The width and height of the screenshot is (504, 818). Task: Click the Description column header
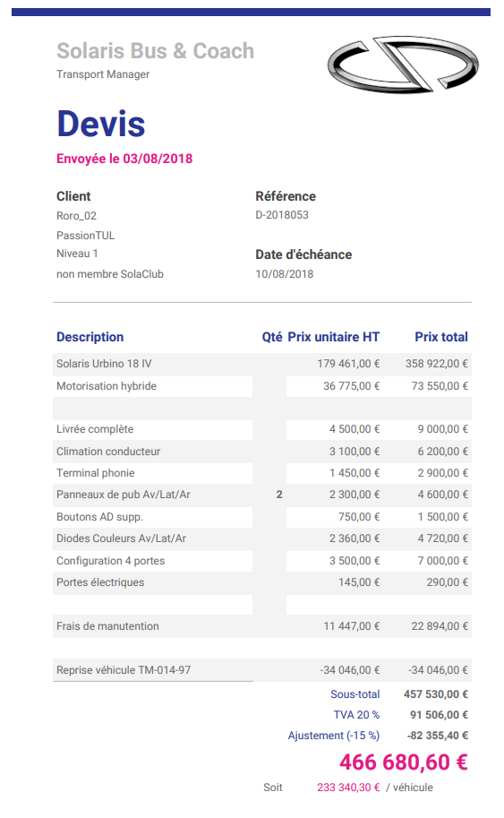[90, 337]
